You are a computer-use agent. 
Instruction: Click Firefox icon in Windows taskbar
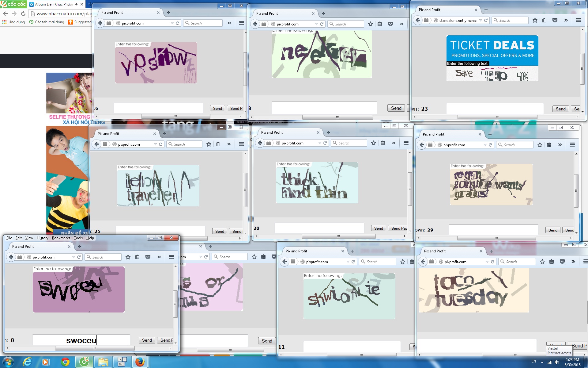click(140, 362)
